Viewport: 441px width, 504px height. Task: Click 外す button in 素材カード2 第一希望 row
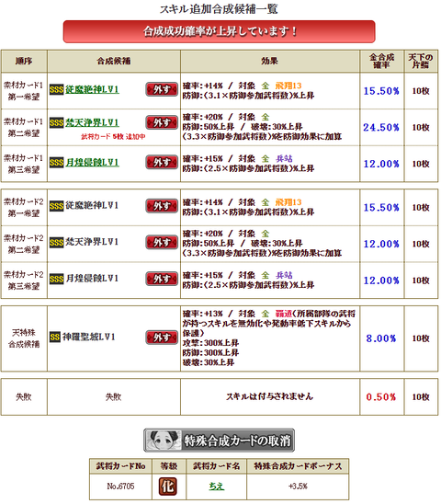[162, 206]
